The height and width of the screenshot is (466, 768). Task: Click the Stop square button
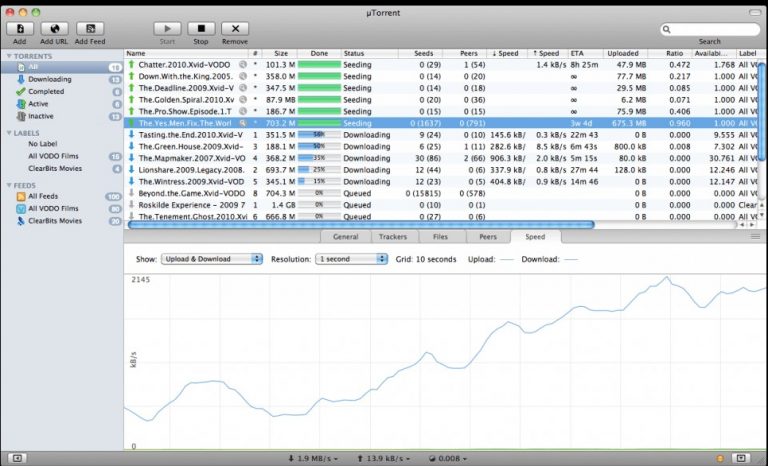tap(201, 29)
